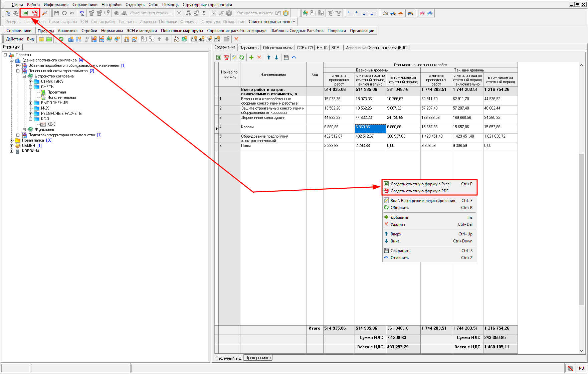Open the Параметры tab

coord(249,48)
